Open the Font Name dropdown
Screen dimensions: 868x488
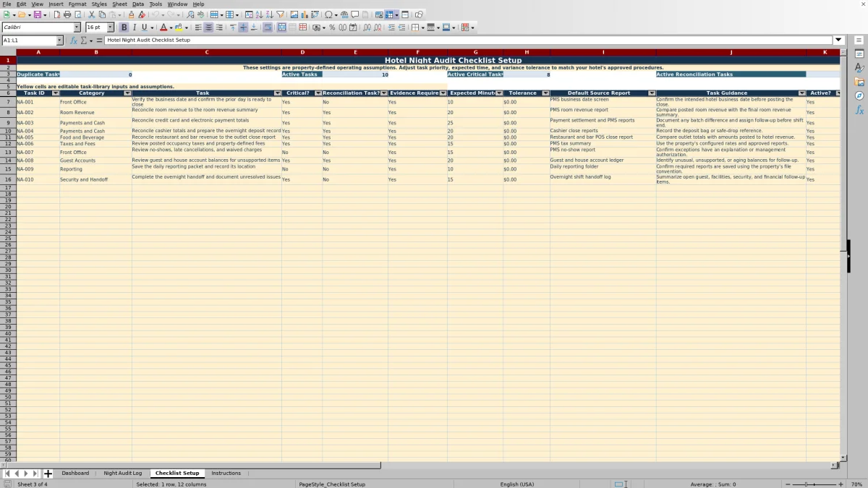pos(77,27)
